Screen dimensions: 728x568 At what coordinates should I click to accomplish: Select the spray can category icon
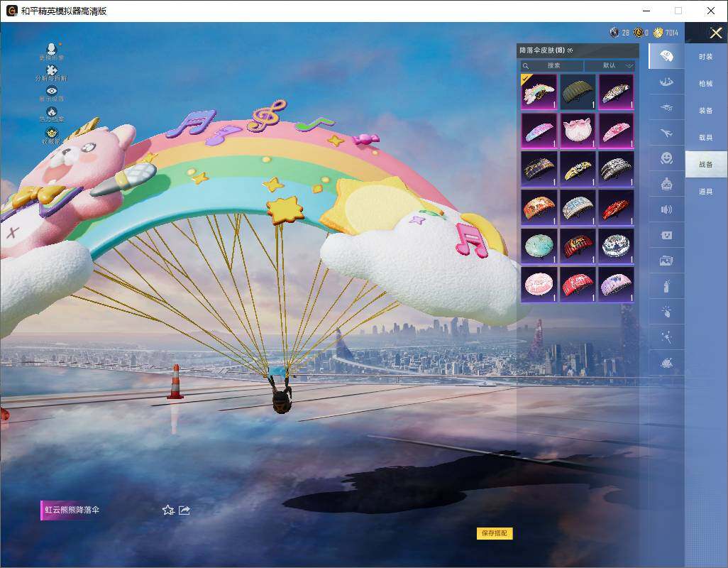[x=666, y=286]
